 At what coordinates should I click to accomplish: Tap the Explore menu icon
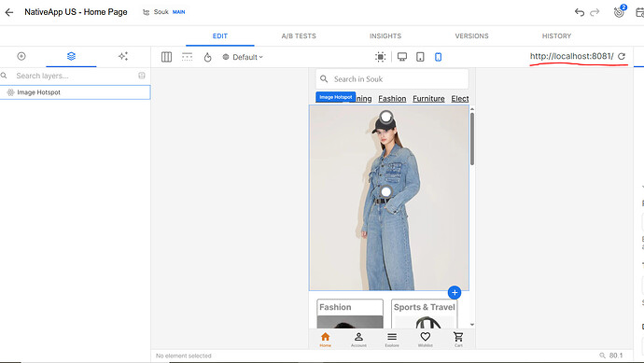click(392, 339)
